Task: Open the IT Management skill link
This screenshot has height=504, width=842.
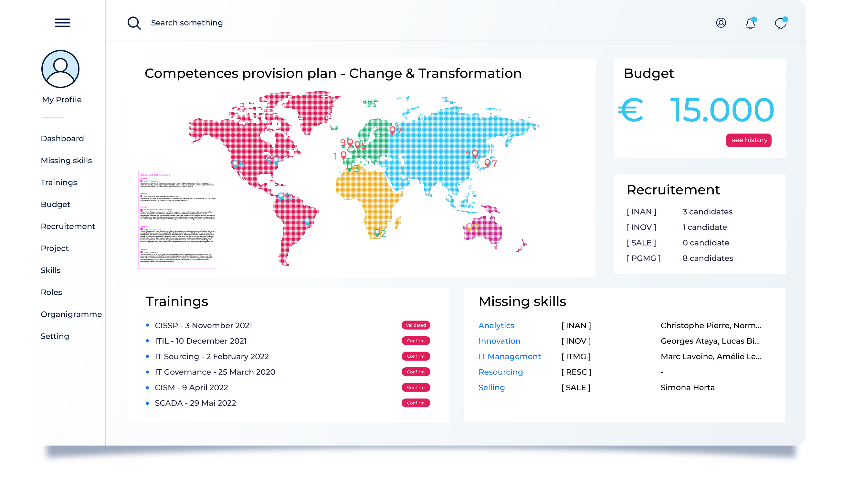Action: (x=509, y=356)
